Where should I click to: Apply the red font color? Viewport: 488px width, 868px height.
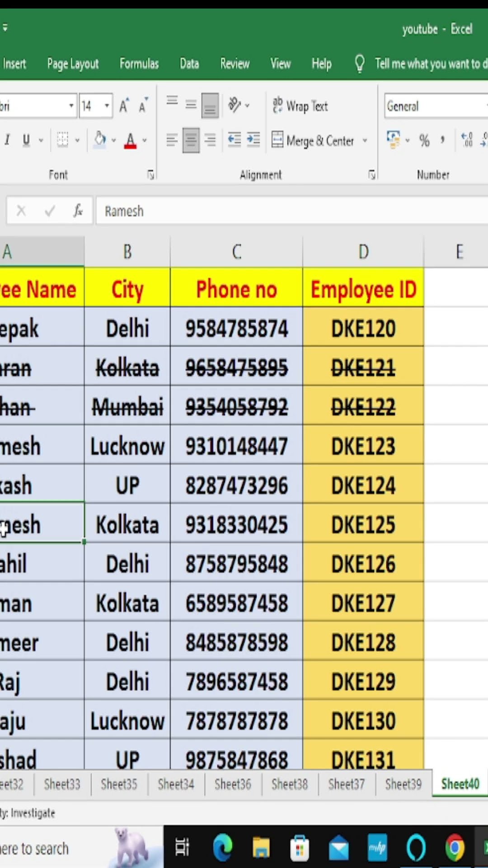[x=131, y=140]
